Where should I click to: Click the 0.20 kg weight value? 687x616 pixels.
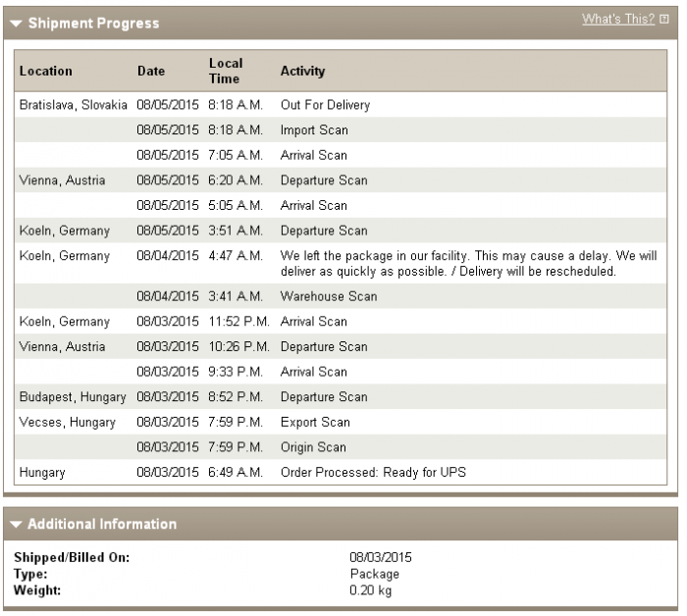371,590
